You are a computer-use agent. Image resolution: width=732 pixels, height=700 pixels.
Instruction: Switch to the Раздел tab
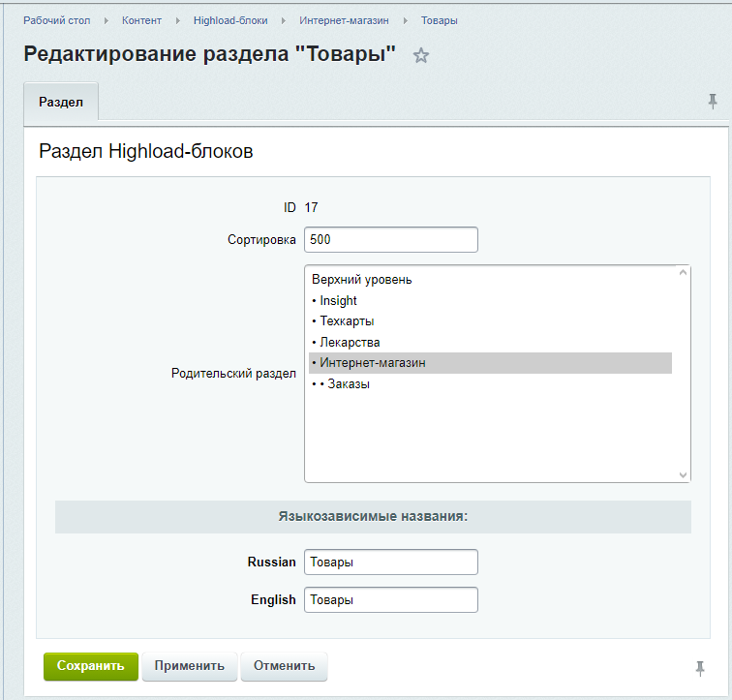[61, 102]
